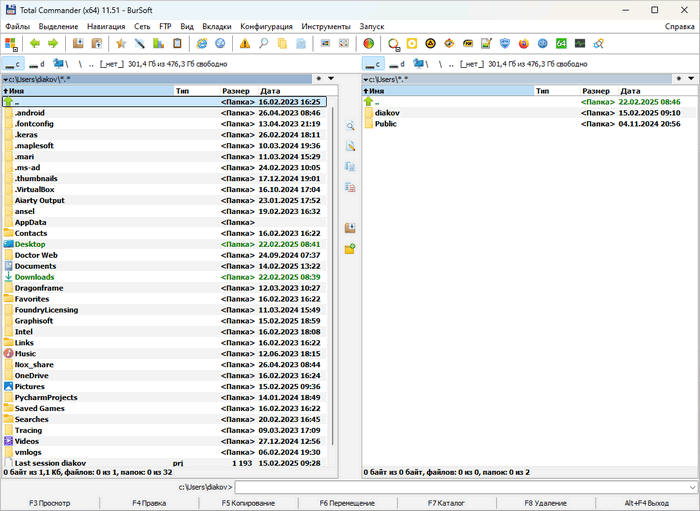Click the notepad with pencil toolbar icon

pos(486,43)
